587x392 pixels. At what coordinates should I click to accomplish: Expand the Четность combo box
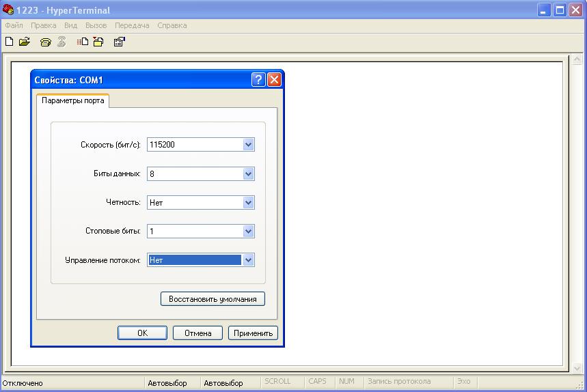coord(248,203)
